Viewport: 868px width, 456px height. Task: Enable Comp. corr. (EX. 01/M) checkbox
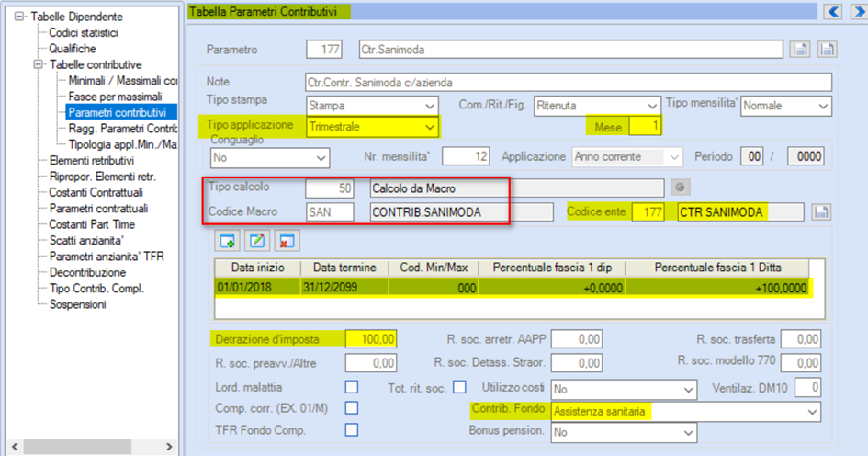352,408
